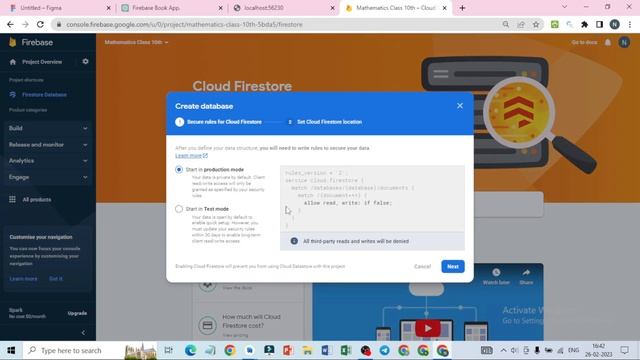The image size is (640, 360).
Task: Toggle the browser side panel
Action: click(x=599, y=24)
